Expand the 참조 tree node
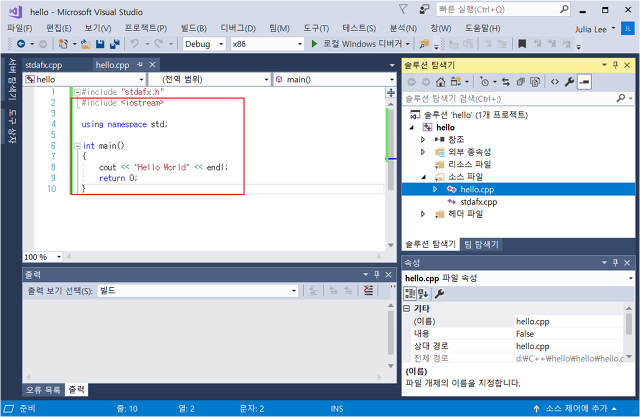This screenshot has height=417, width=640. pyautogui.click(x=423, y=140)
